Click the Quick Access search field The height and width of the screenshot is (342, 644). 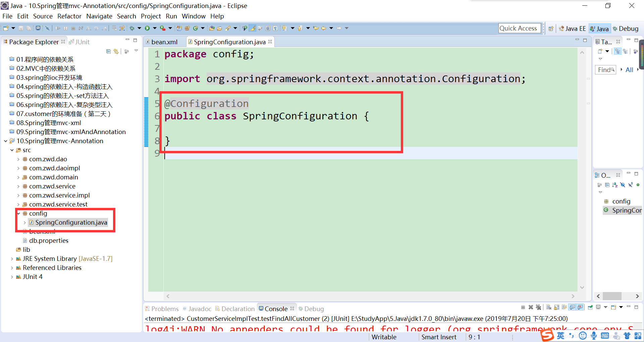pyautogui.click(x=520, y=28)
